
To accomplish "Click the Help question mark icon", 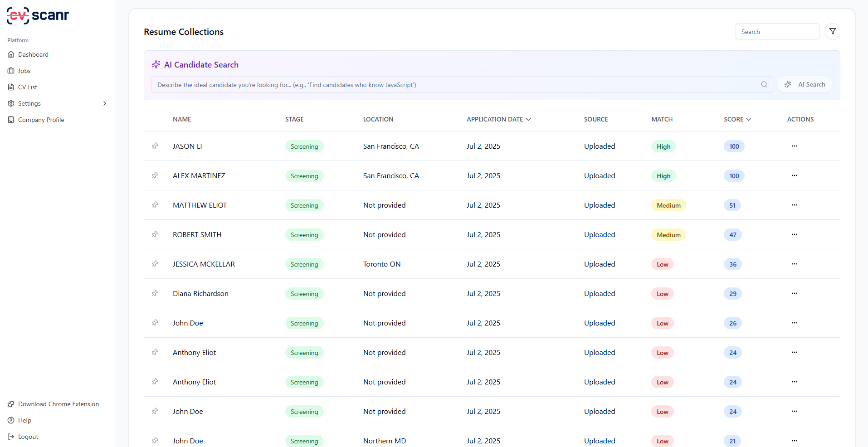I will pos(11,420).
